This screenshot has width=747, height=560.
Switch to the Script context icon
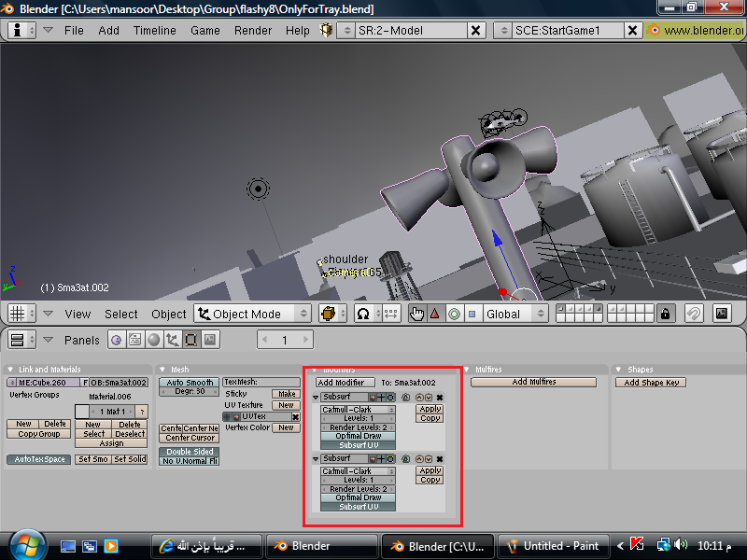[x=135, y=340]
